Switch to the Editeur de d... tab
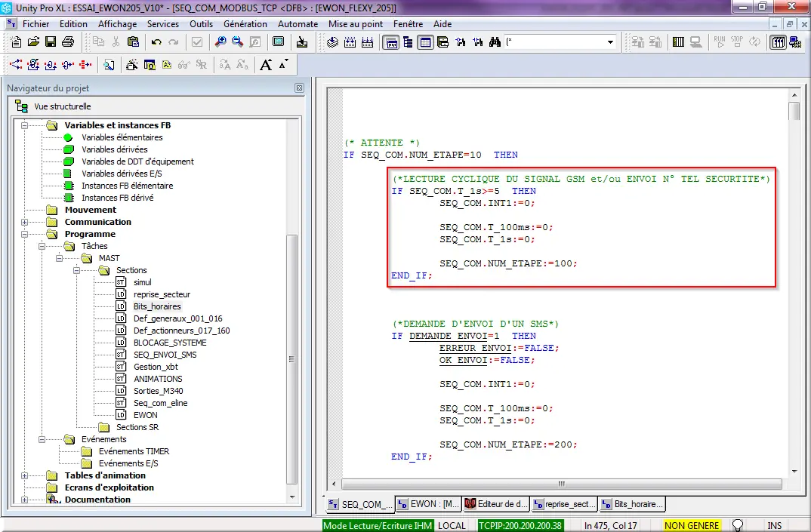The image size is (811, 532). coord(497,503)
